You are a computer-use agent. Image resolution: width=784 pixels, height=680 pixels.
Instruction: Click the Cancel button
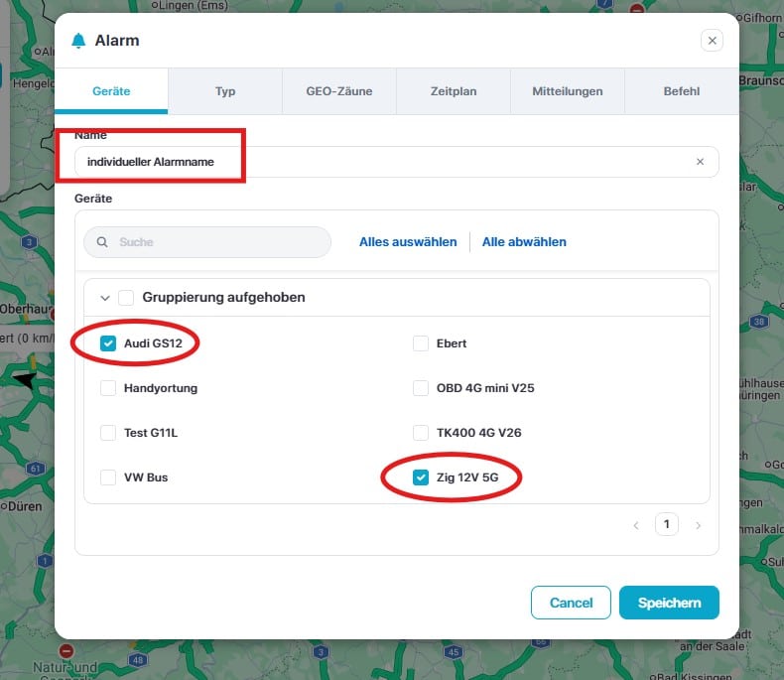(x=571, y=603)
